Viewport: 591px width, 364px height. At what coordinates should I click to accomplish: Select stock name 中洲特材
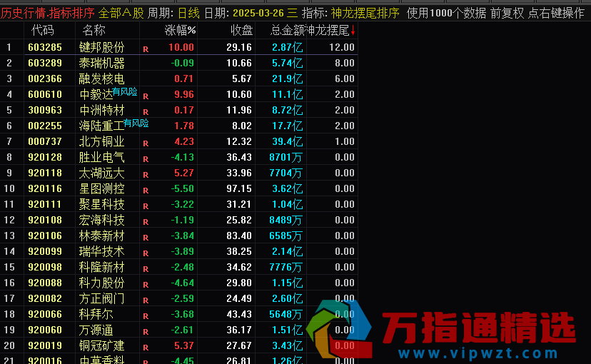pyautogui.click(x=102, y=111)
